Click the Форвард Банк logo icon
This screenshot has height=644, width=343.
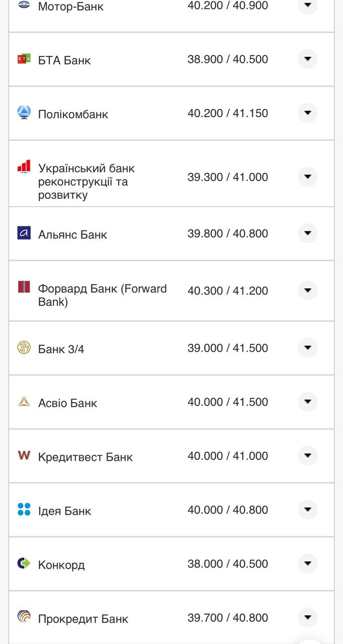point(24,287)
